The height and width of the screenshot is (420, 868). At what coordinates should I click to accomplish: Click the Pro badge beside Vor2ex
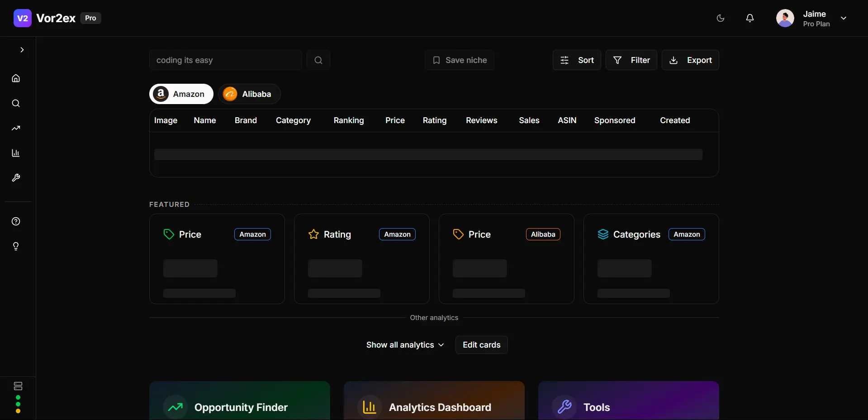click(90, 18)
